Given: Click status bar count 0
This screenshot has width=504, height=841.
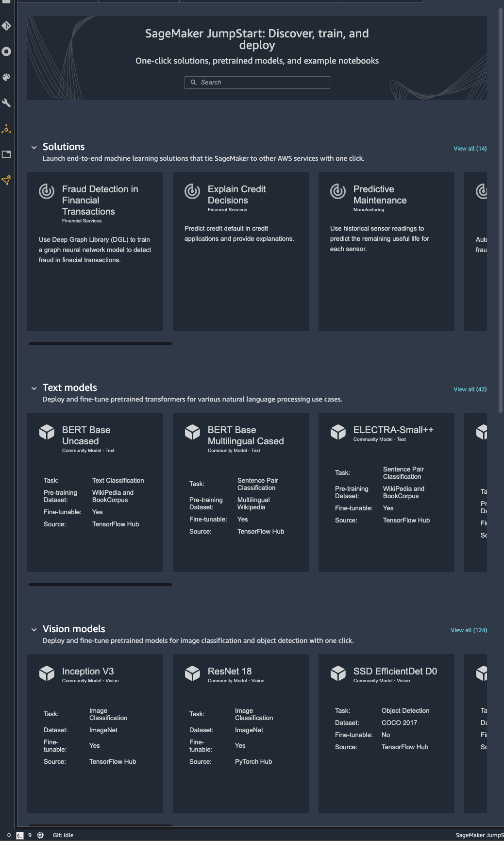Looking at the screenshot, I should [x=9, y=835].
